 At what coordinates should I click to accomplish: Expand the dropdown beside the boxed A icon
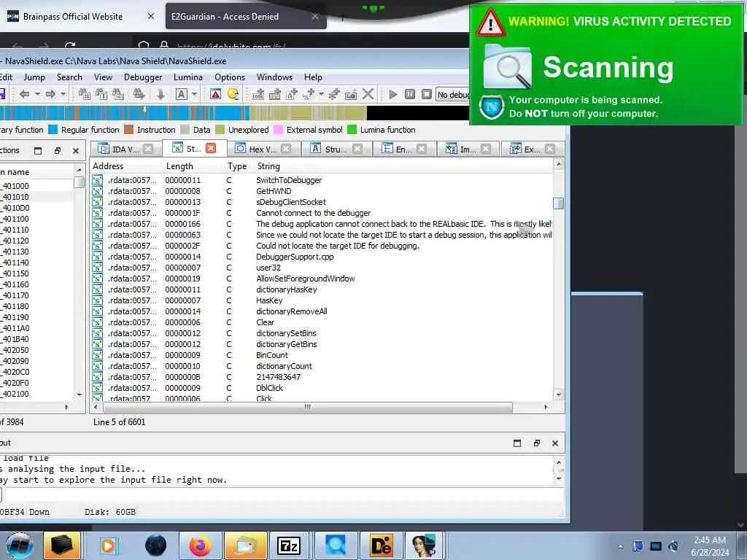pos(194,94)
